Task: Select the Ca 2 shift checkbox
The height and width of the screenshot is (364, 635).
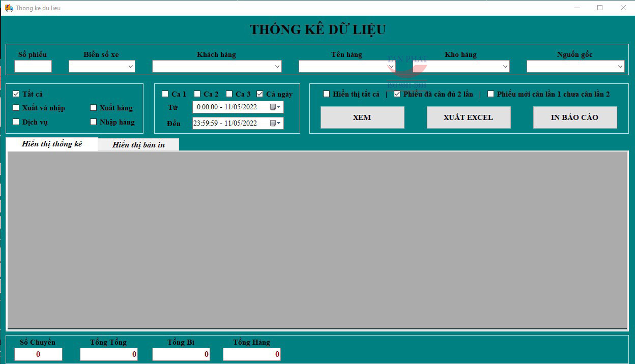Action: tap(197, 94)
